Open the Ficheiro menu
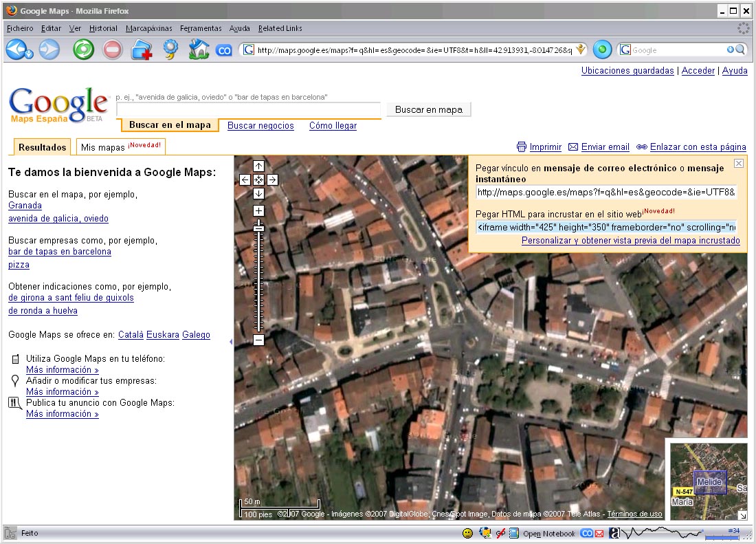The width and height of the screenshot is (756, 544). [x=20, y=28]
